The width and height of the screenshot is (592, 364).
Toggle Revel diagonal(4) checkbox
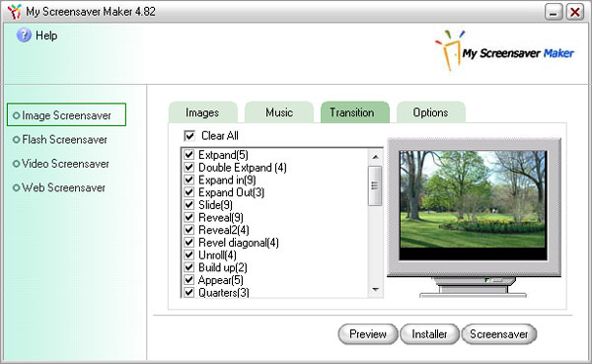188,242
